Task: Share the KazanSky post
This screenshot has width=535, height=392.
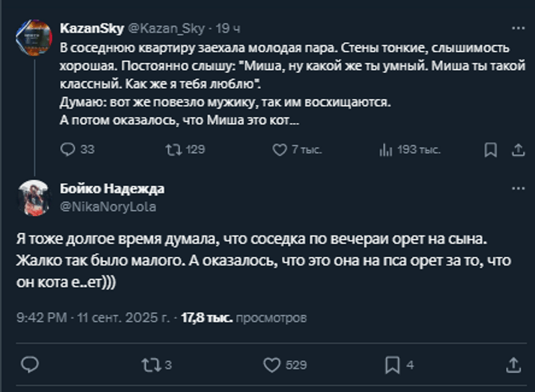Action: point(518,150)
